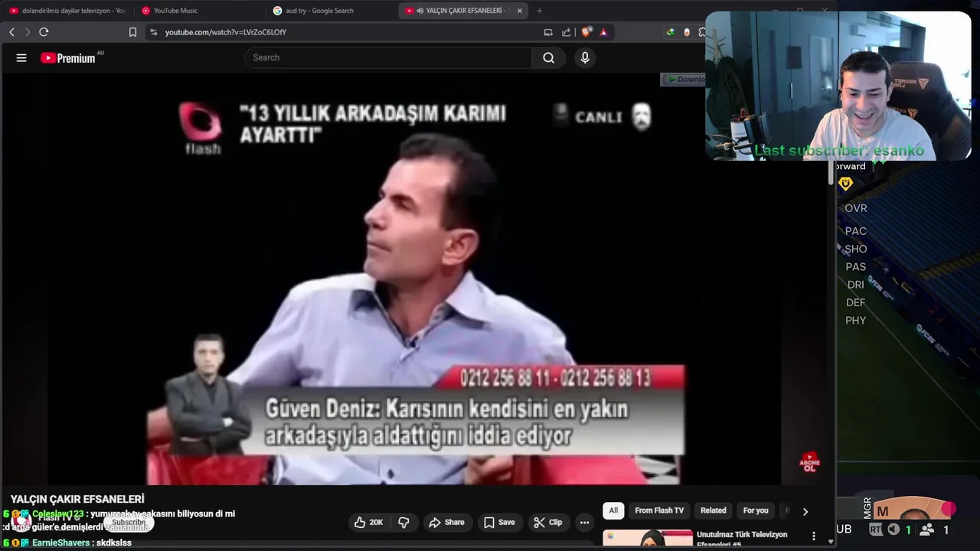
Task: Click the yellow shield badge in game panel
Action: point(845,184)
